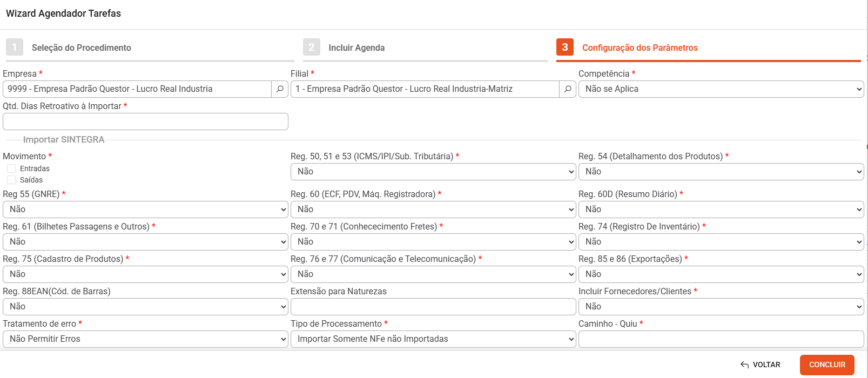Open Reg. 50, 51 e 53 dropdown
The width and height of the screenshot is (868, 378).
pyautogui.click(x=433, y=172)
